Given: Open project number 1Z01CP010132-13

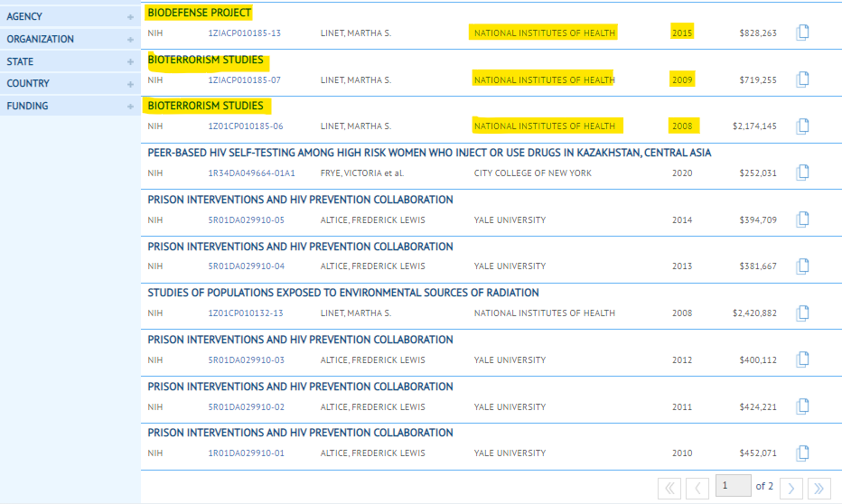Looking at the screenshot, I should pyautogui.click(x=246, y=313).
